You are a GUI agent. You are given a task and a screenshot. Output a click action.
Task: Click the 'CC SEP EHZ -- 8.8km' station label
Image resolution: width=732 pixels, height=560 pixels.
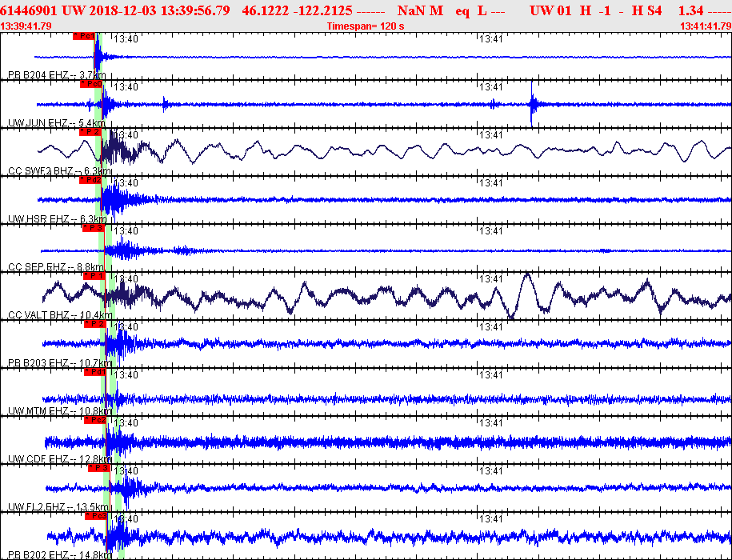55,267
